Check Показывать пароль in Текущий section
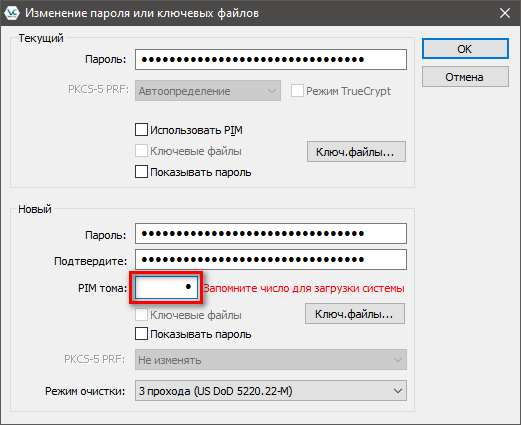Image resolution: width=521 pixels, height=425 pixels. point(141,172)
